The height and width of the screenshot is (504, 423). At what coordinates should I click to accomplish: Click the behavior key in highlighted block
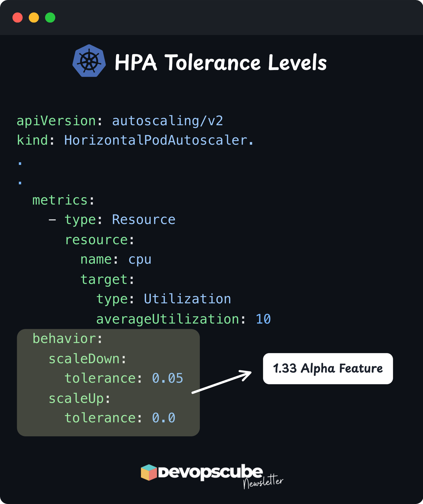pos(64,339)
